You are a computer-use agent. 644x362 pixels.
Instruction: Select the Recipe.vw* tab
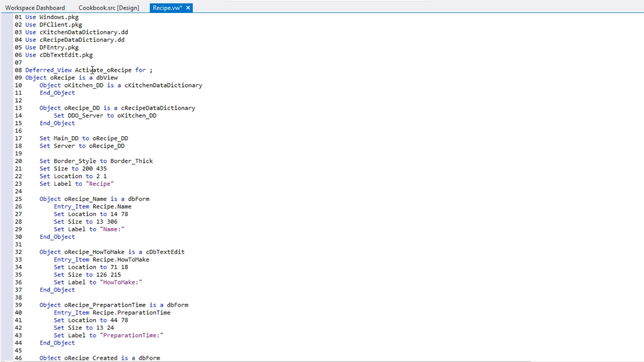tap(167, 8)
